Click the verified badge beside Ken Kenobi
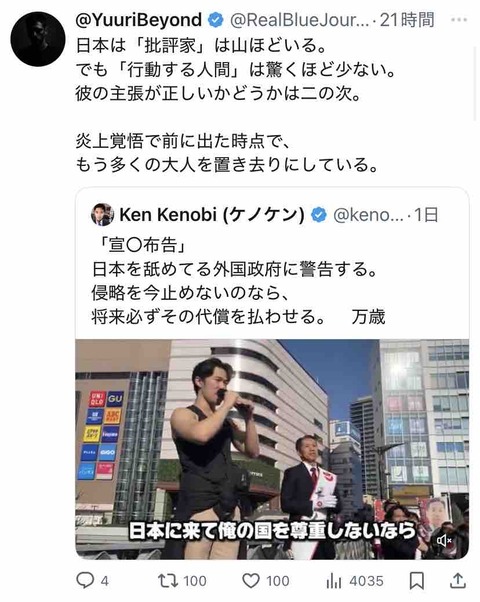 pos(318,215)
